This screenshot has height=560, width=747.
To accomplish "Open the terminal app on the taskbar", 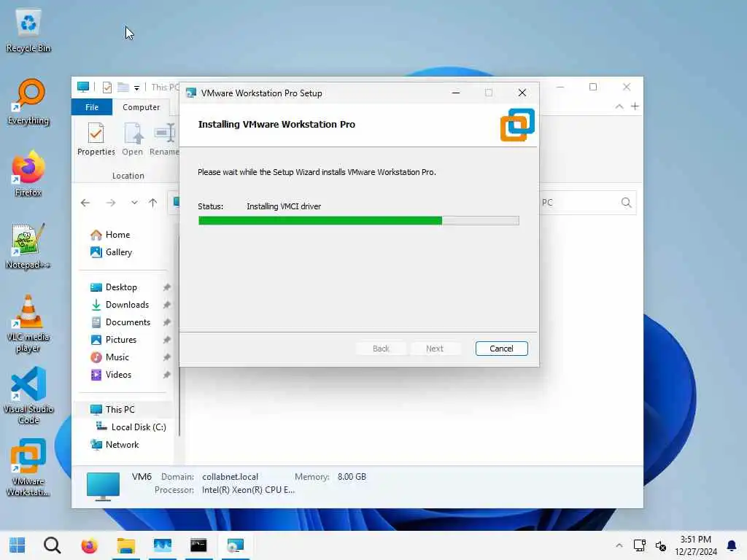I will tap(198, 545).
